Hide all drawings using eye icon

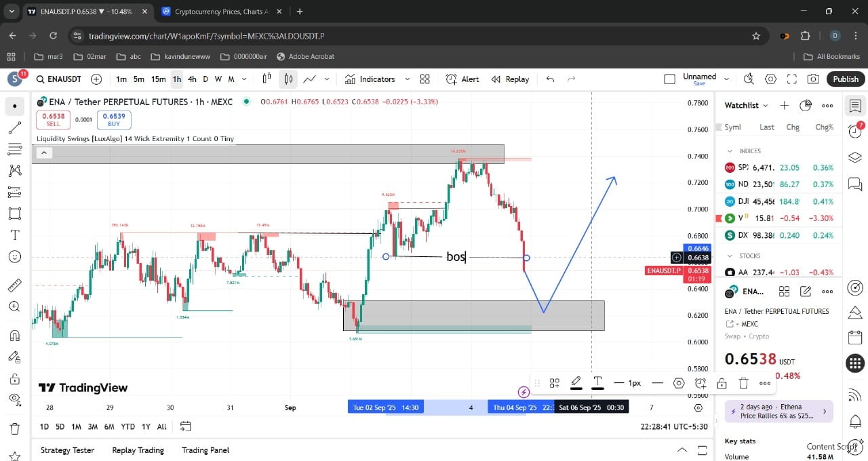[15, 399]
